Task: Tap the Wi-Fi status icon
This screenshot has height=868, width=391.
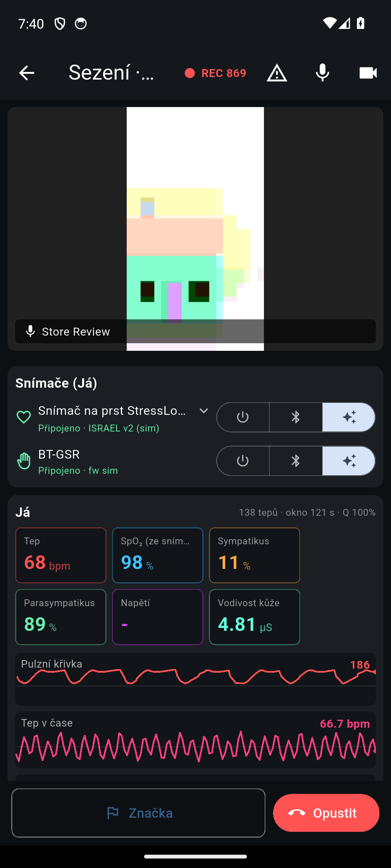Action: [x=329, y=23]
